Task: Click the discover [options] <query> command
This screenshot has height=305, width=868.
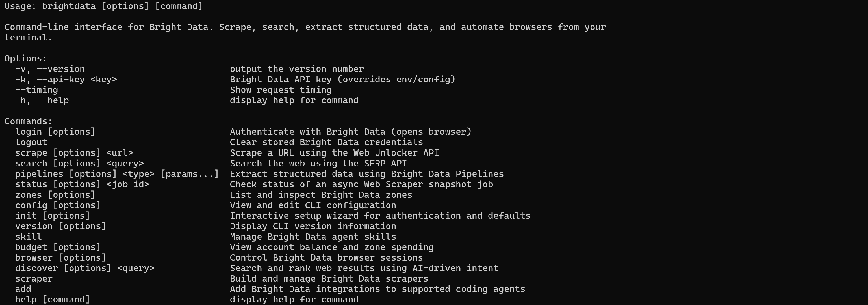Action: pos(85,268)
